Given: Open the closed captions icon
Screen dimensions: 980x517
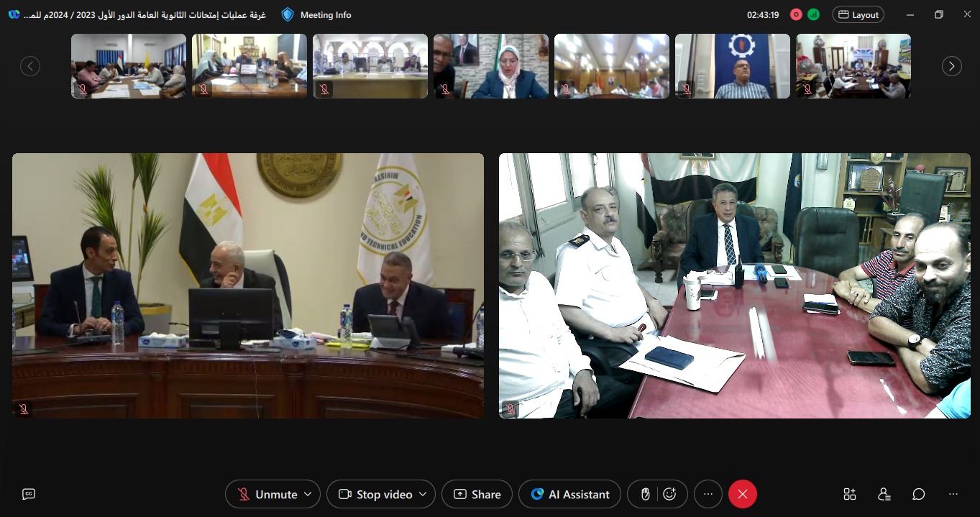Looking at the screenshot, I should 29,494.
